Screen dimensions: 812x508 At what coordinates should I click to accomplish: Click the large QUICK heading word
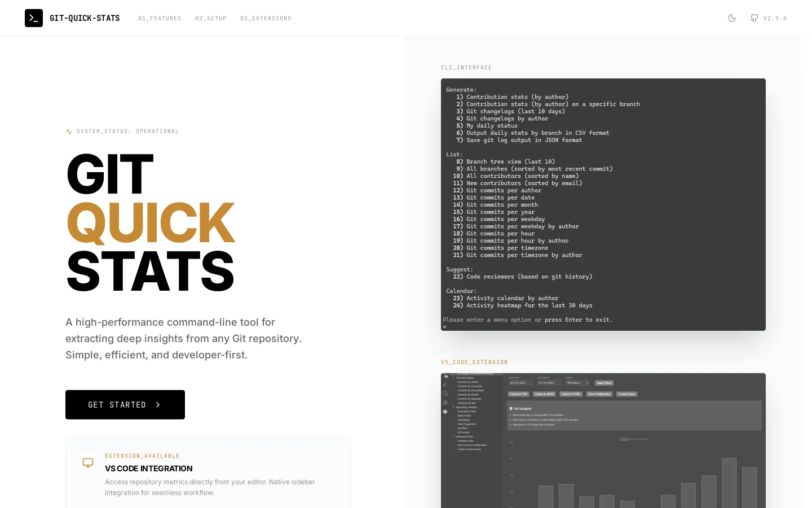151,222
